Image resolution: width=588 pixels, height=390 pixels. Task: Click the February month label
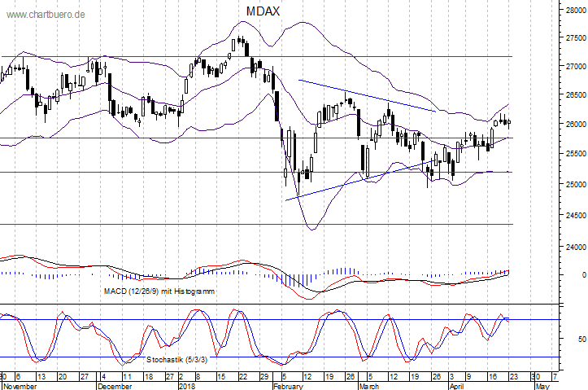(x=288, y=386)
